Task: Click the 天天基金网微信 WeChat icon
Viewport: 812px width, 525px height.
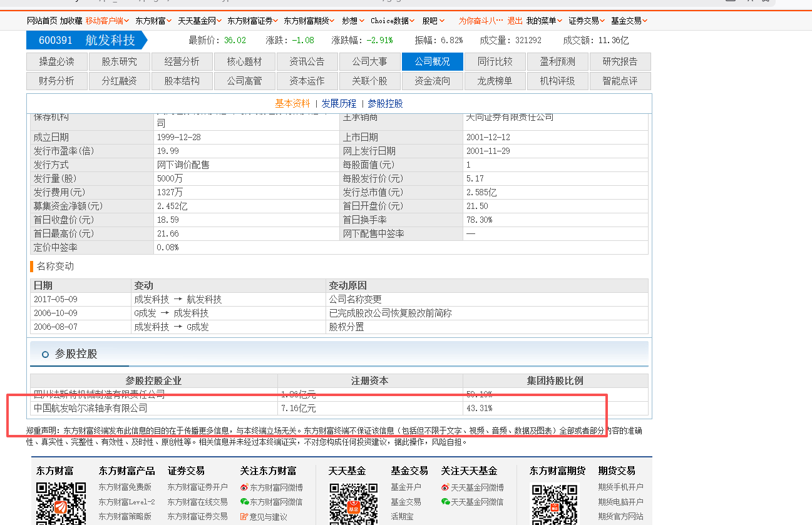Action: tap(445, 502)
